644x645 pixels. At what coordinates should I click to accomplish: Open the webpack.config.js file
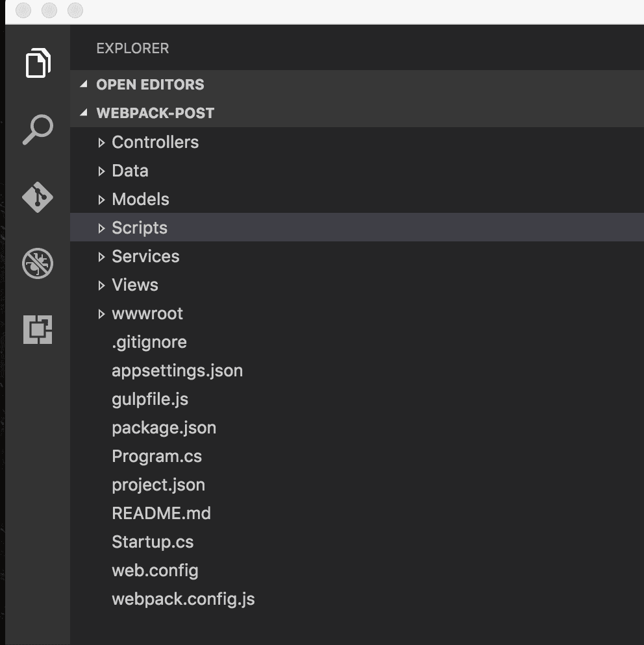pos(183,599)
